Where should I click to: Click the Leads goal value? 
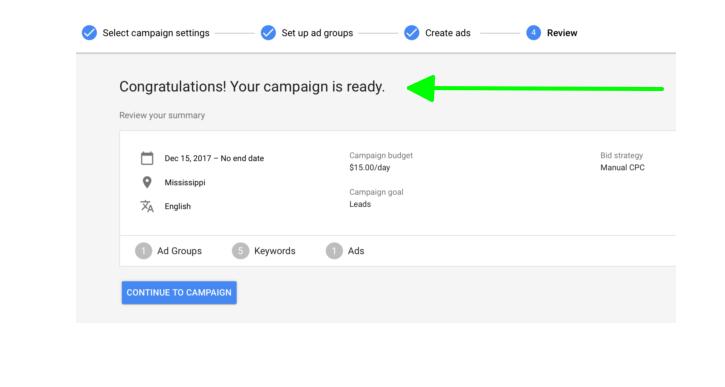[x=360, y=204]
